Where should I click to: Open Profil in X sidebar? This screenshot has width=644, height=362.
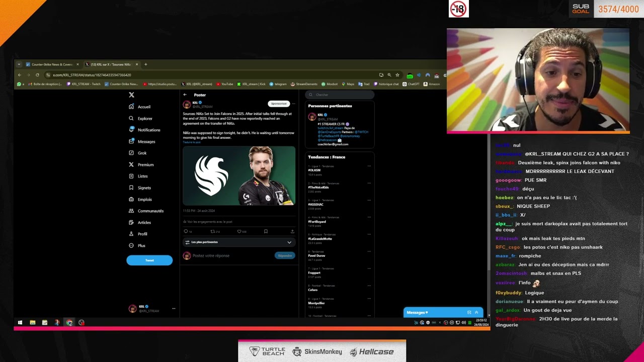pyautogui.click(x=138, y=234)
